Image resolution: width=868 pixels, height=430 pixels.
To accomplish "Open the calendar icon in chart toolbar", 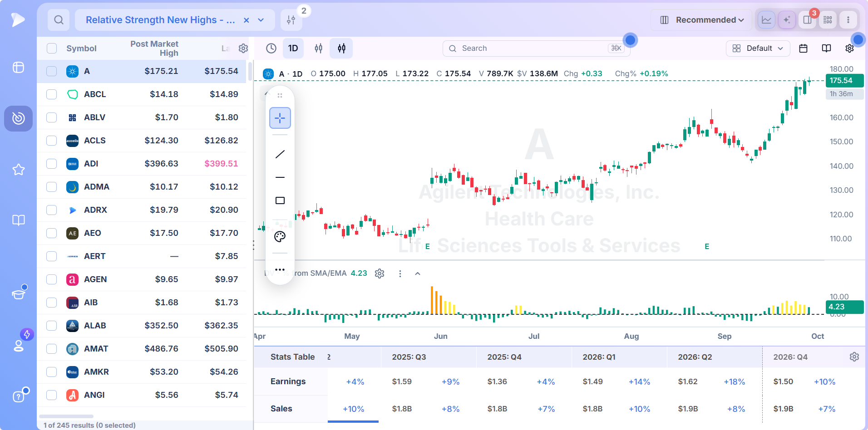I will (x=803, y=49).
